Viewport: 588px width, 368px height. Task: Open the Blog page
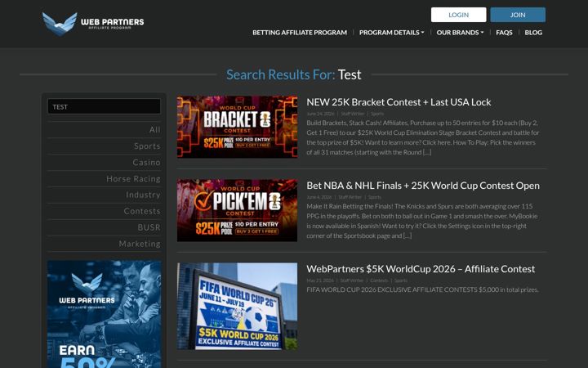coord(533,32)
